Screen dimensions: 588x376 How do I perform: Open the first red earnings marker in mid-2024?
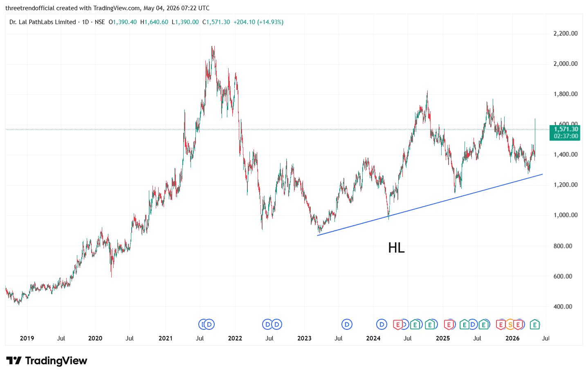pos(398,325)
